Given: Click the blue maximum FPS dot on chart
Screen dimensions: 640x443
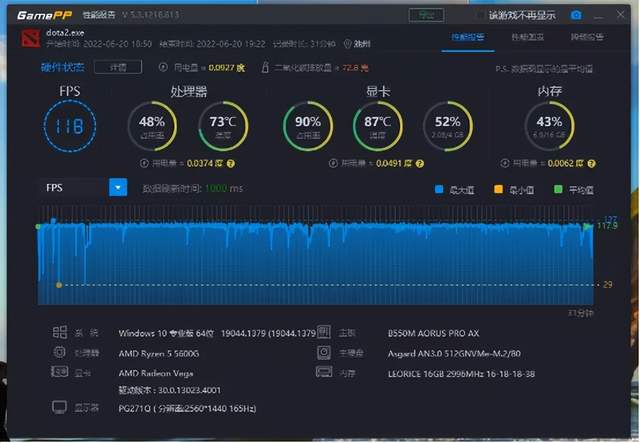Looking at the screenshot, I should coord(53,221).
